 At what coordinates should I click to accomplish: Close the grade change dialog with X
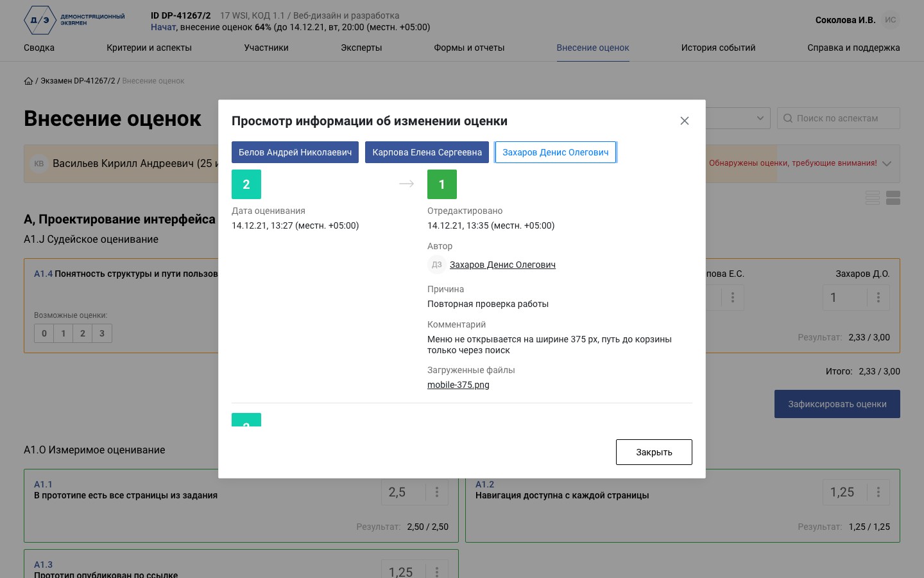coord(685,121)
